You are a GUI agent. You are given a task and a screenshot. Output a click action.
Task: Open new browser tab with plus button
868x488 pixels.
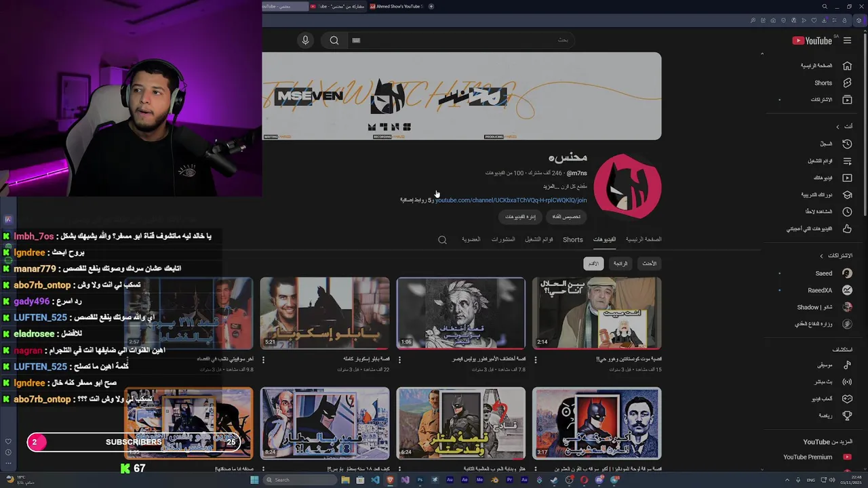[431, 6]
